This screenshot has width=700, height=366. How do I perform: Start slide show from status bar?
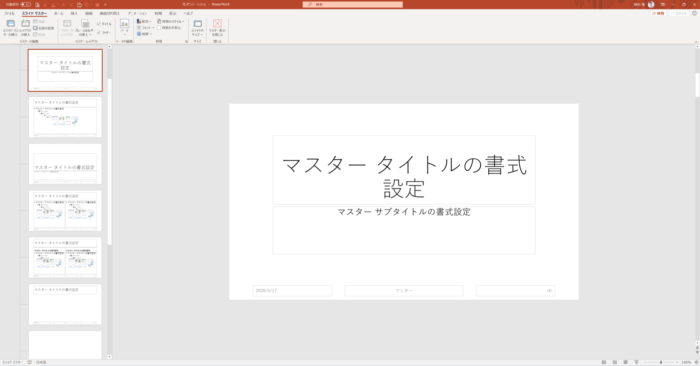[636, 362]
